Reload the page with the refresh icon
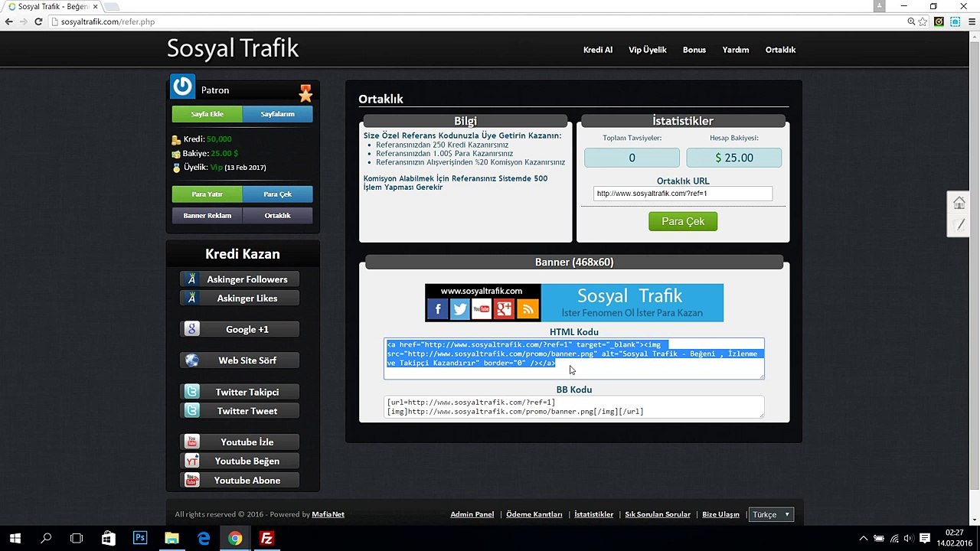Screen dimensions: 980x551 pos(38,21)
